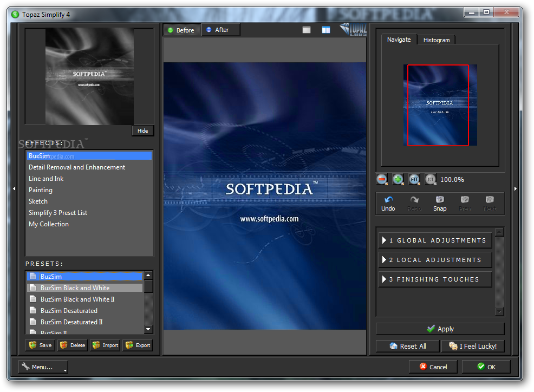This screenshot has height=392, width=534.
Task: Switch to single view layout icon
Action: [x=307, y=30]
